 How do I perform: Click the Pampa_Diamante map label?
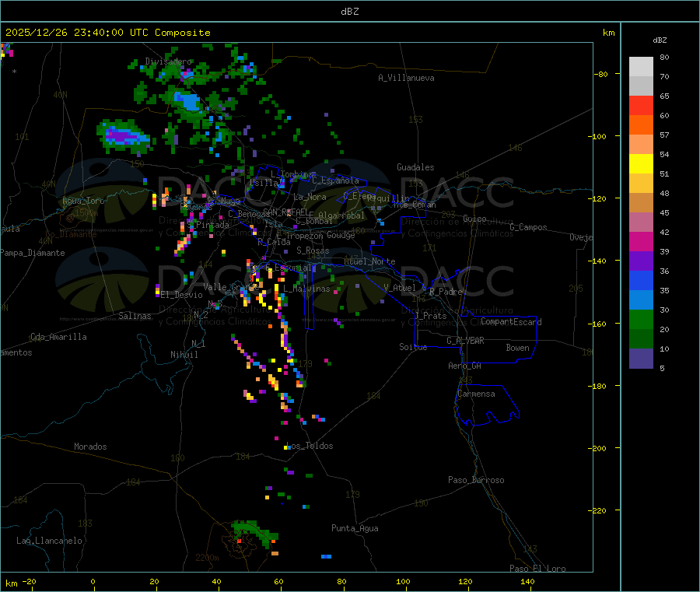(32, 253)
